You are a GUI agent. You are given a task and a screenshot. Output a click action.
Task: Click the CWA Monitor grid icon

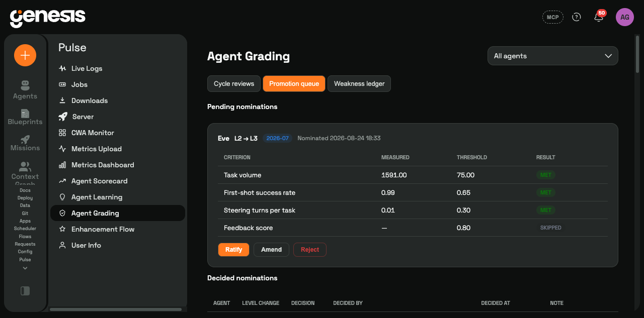(62, 133)
